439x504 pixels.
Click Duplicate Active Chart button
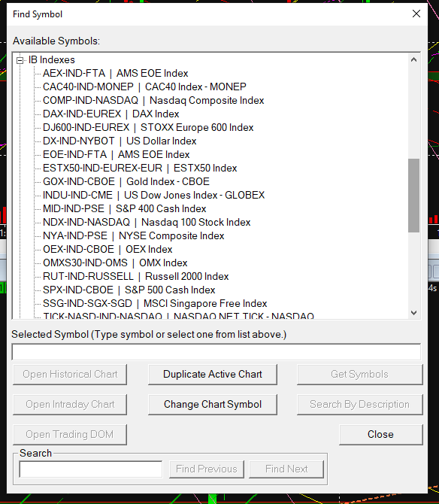click(x=213, y=374)
